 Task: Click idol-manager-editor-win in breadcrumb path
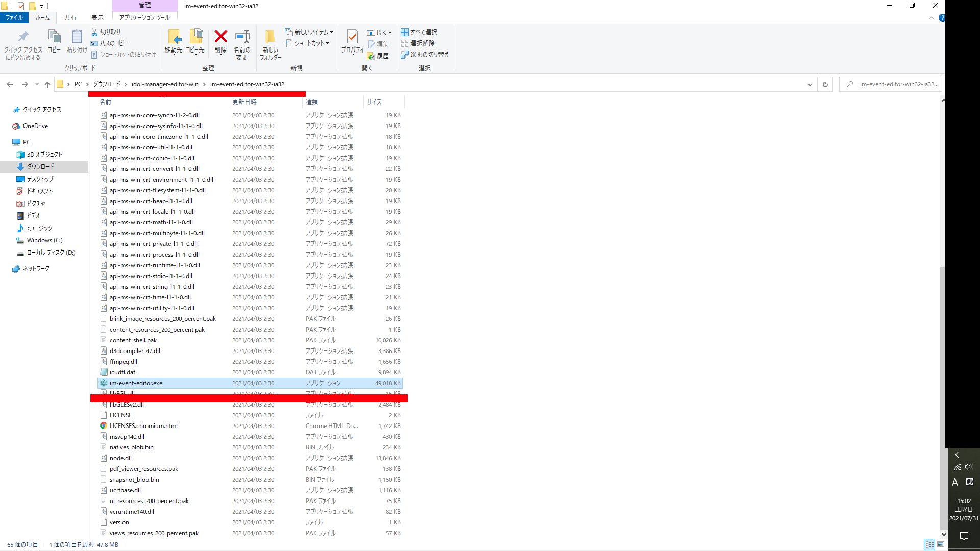pyautogui.click(x=164, y=84)
